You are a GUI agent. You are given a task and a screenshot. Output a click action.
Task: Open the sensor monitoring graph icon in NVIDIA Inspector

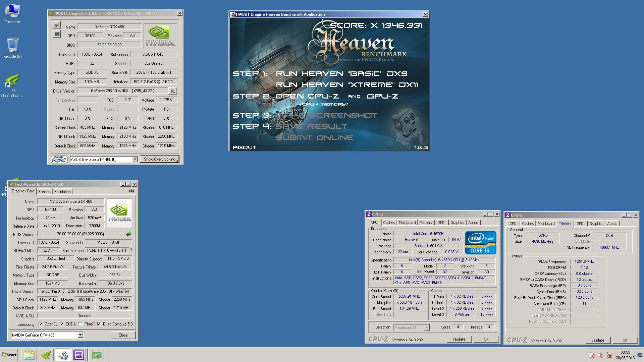tap(57, 34)
